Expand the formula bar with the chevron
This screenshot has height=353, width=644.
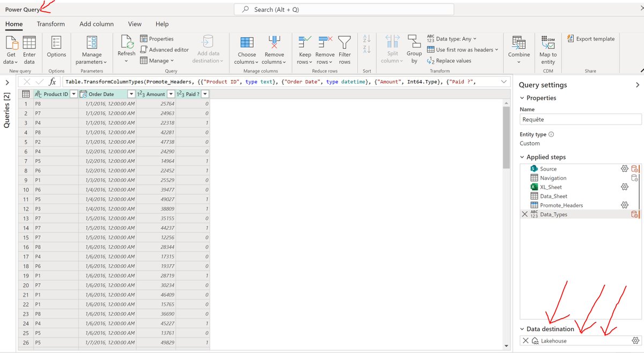tap(503, 82)
